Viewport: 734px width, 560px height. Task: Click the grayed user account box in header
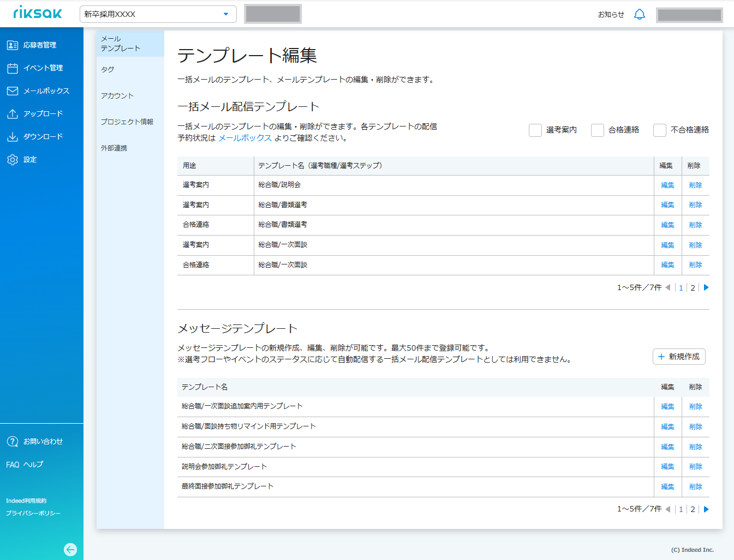[690, 15]
